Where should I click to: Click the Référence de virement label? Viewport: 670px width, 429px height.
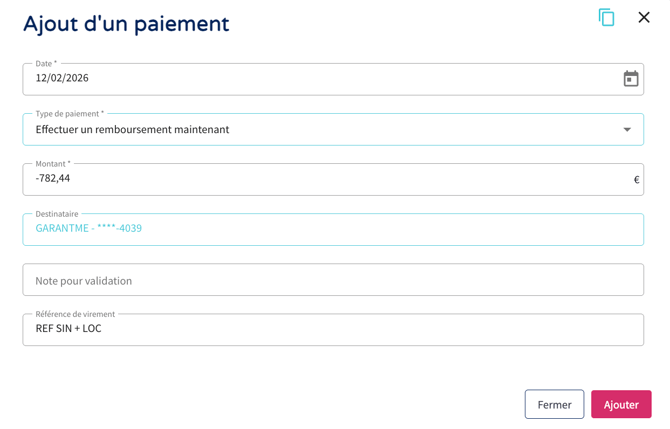75,314
